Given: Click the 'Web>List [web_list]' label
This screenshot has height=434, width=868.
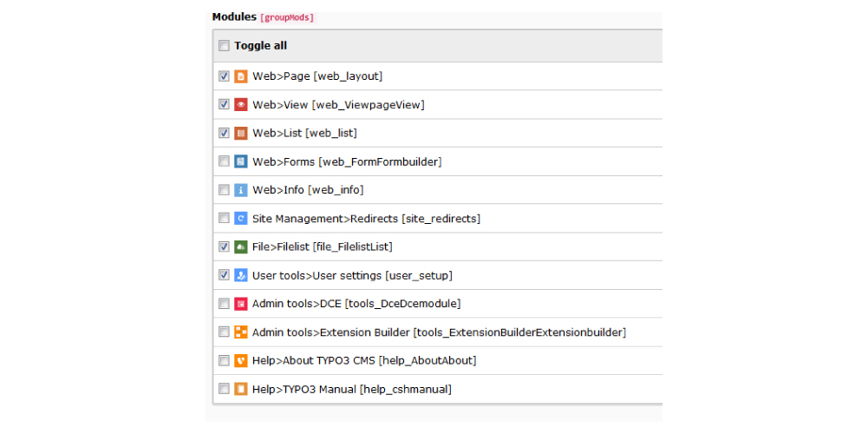Looking at the screenshot, I should (304, 133).
